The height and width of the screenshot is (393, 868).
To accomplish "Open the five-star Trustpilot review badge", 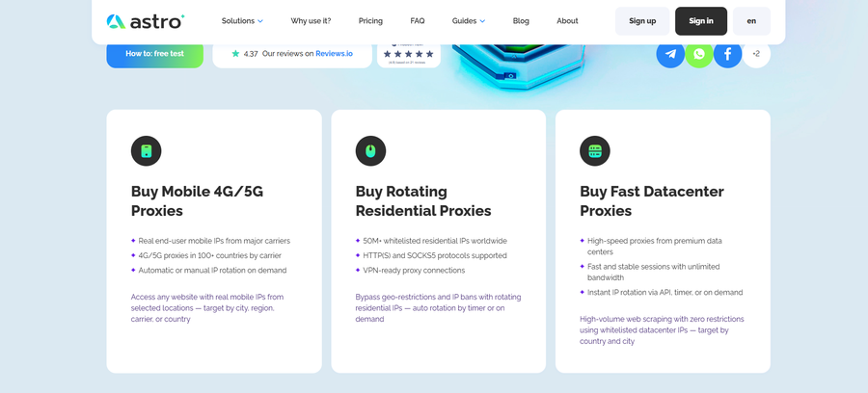I will [409, 55].
